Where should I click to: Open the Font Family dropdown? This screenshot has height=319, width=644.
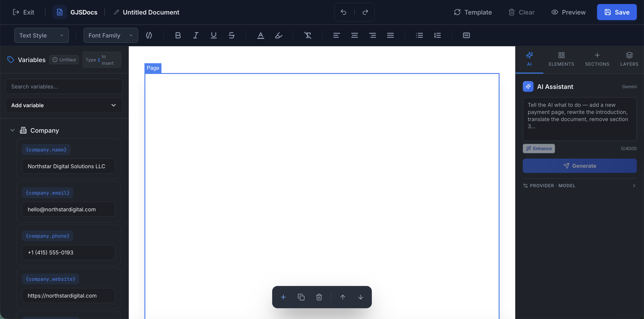pyautogui.click(x=111, y=35)
